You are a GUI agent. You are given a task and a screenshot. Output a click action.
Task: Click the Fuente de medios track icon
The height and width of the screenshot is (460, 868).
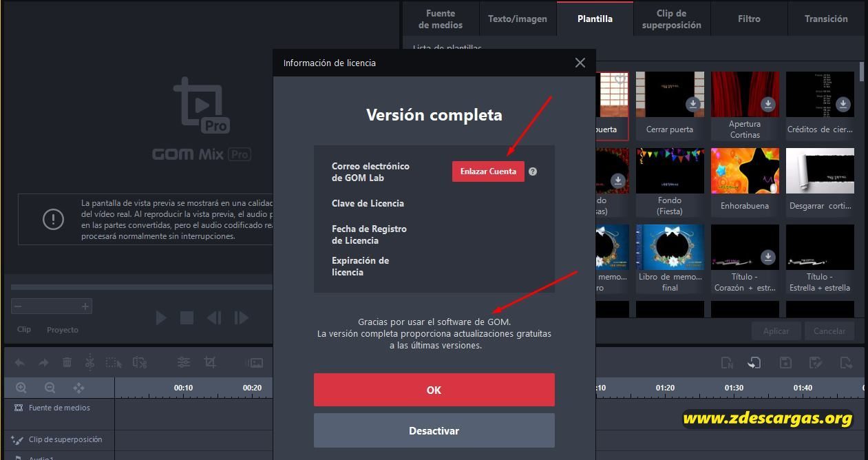(19, 408)
